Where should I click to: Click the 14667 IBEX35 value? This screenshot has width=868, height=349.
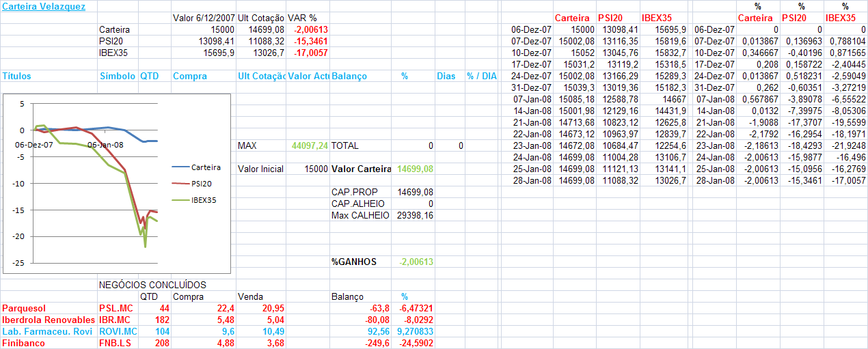click(676, 99)
